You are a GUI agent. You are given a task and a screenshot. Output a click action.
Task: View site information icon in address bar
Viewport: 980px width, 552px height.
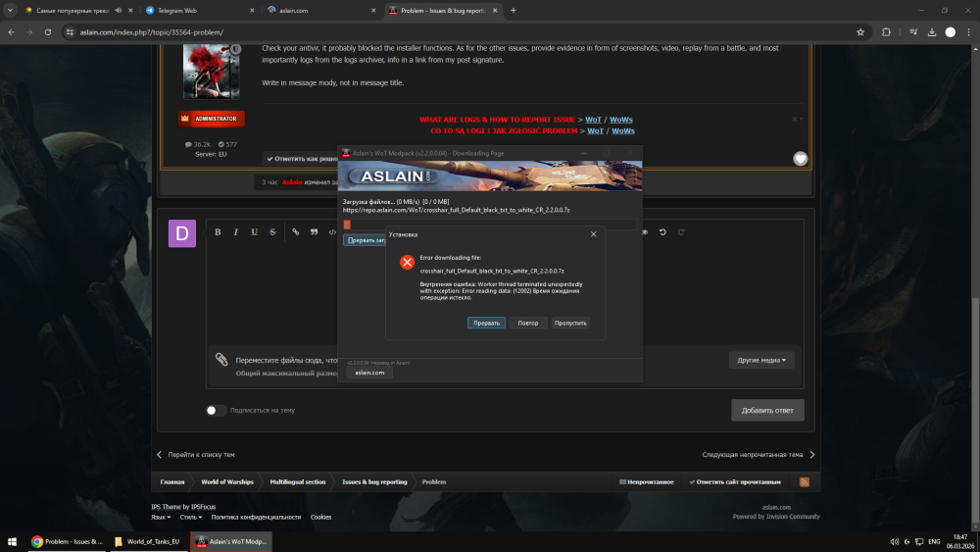[70, 32]
